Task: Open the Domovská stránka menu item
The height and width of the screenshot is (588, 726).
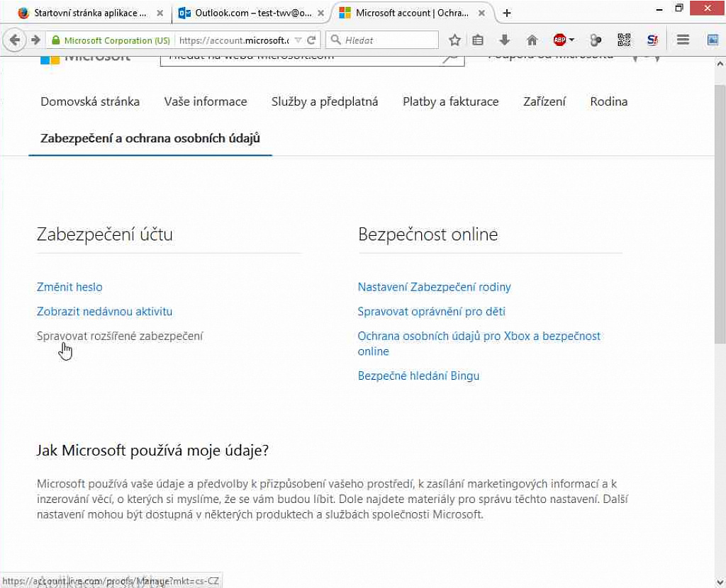Action: [x=90, y=101]
